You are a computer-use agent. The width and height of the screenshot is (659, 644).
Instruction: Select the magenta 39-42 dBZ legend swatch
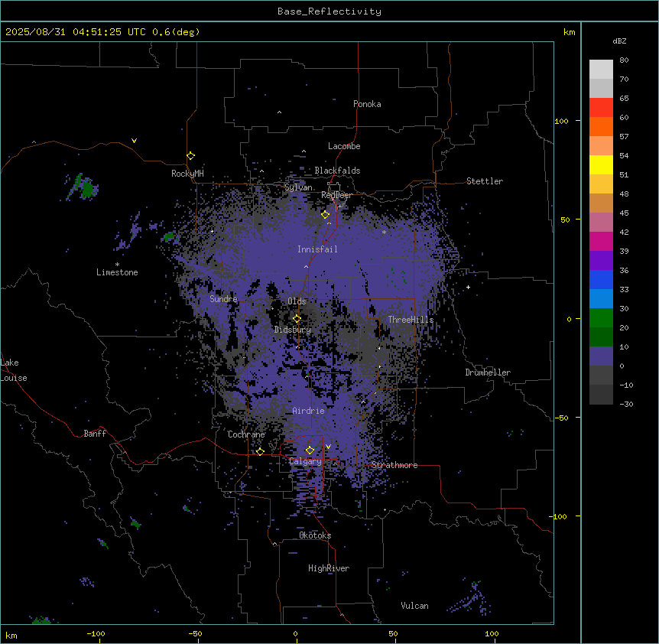point(601,241)
